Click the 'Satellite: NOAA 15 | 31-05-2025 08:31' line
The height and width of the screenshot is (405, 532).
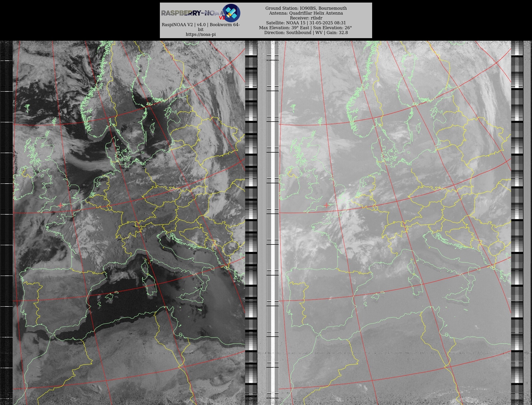(306, 23)
